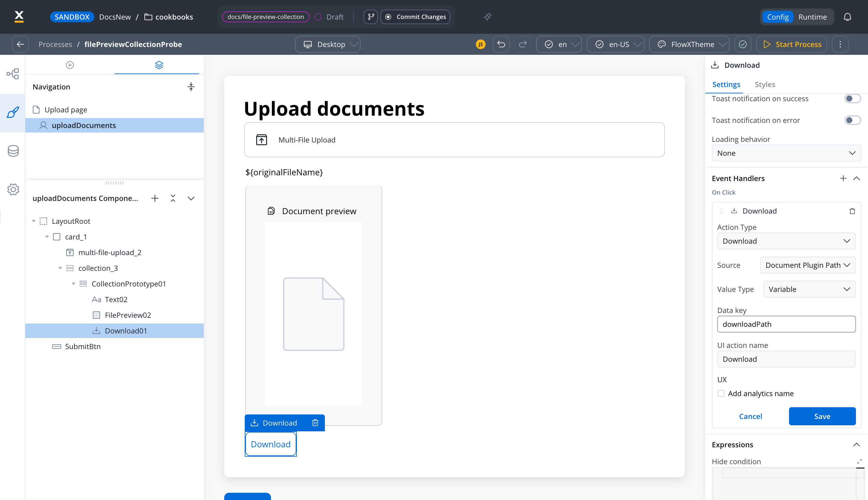Click the redo arrow in toolbar

point(523,44)
